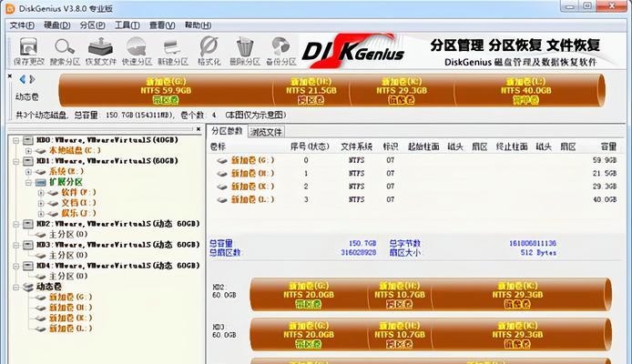Go to the previous disk with the left arrow

[23, 79]
